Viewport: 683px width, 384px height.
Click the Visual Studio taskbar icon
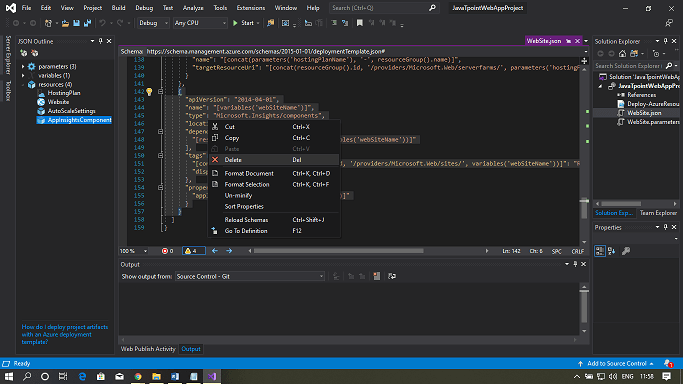pos(212,376)
